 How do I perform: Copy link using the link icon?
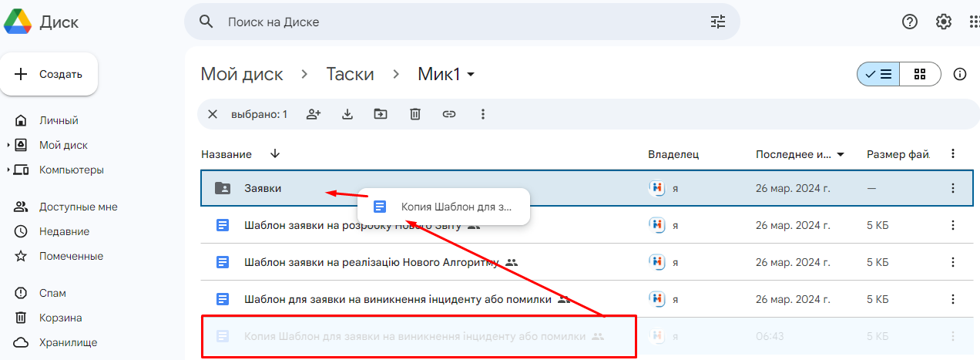coord(449,114)
